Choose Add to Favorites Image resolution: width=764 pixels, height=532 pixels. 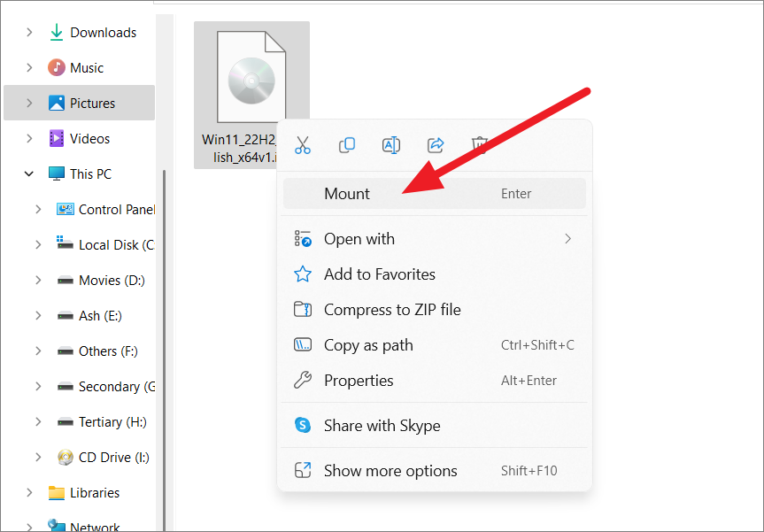point(434,274)
